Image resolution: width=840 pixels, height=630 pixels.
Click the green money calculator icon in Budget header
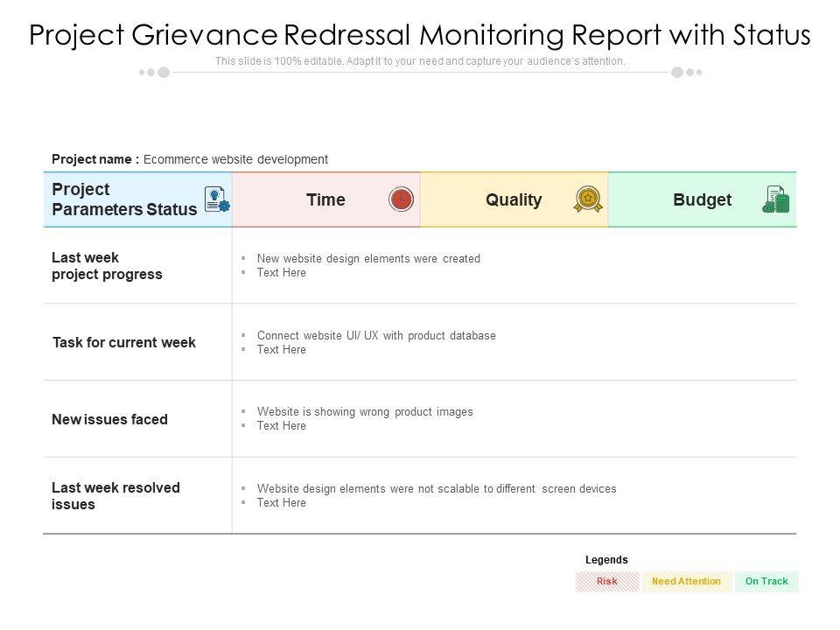(x=776, y=199)
